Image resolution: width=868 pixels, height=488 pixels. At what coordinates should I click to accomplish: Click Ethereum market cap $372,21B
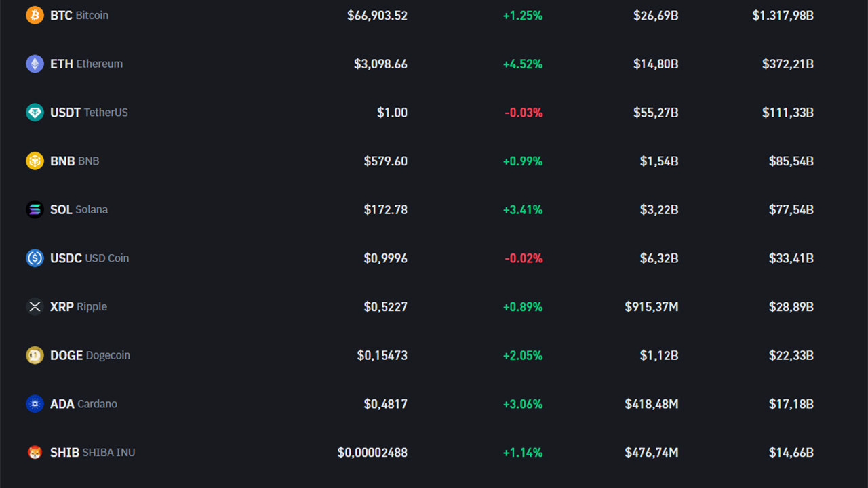click(x=788, y=64)
